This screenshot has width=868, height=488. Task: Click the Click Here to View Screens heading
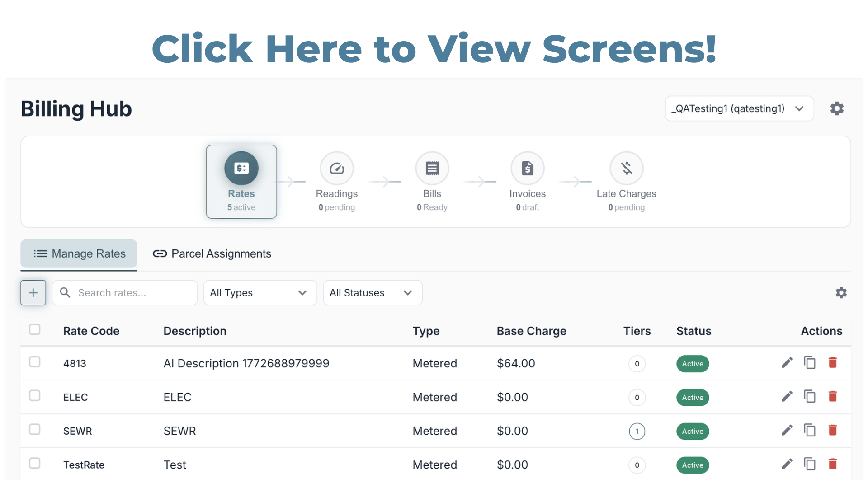434,49
